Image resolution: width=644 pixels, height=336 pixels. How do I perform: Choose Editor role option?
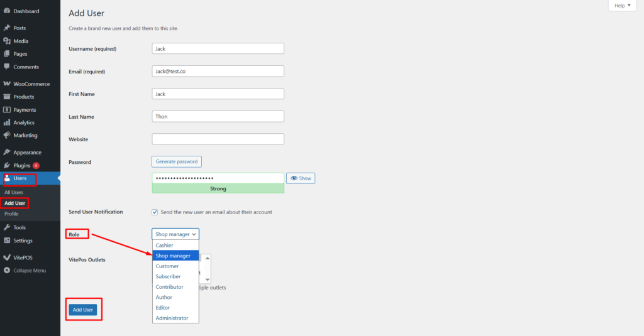175,308
